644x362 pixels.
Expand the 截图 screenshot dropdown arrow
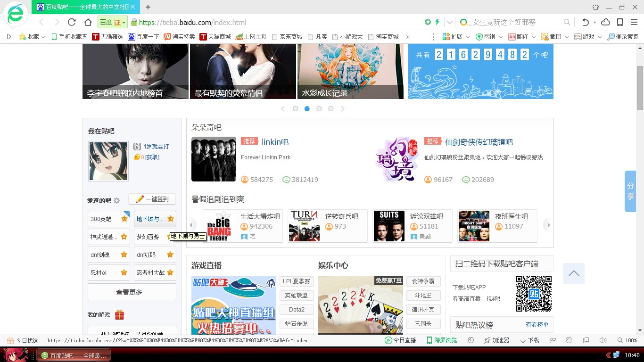[567, 37]
